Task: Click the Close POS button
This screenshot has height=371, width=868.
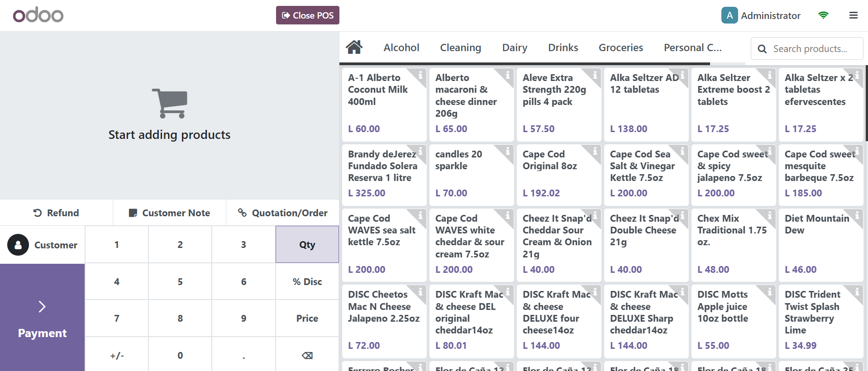Action: [308, 15]
